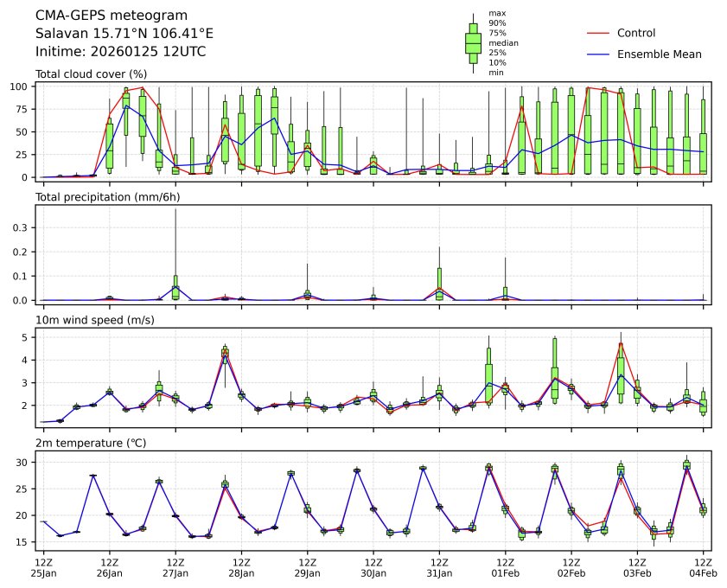
Task: Click the green box-plot legend symbol
Action: 473,43
